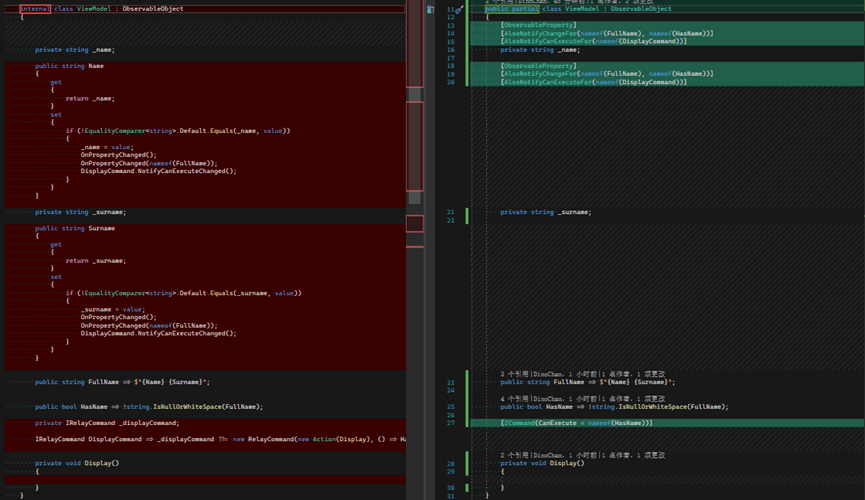This screenshot has width=865, height=500.
Task: Jump to the second tall red block in the diff overview margin
Action: [x=415, y=146]
